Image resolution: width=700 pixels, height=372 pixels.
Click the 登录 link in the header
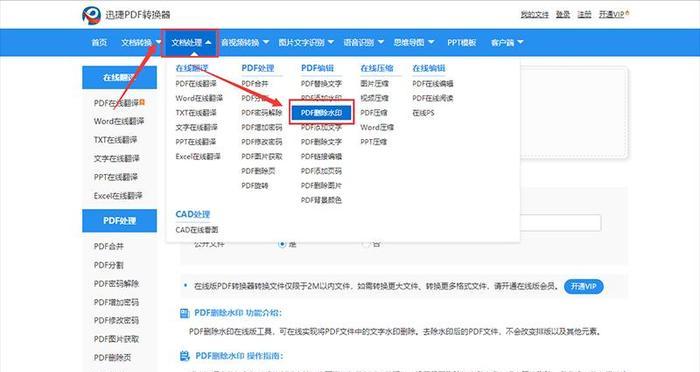[563, 14]
